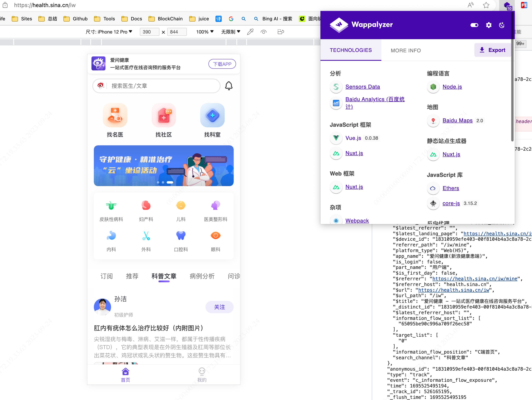532x400 pixels.
Task: Select the TECHNOLOGIES tab
Action: (351, 50)
